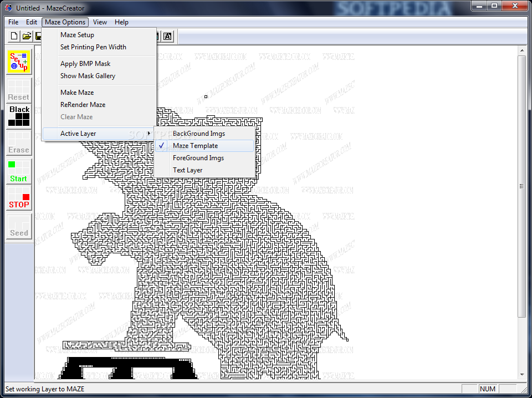Viewport: 532px width, 398px height.
Task: Close the MazeCreator window
Action: (515, 6)
